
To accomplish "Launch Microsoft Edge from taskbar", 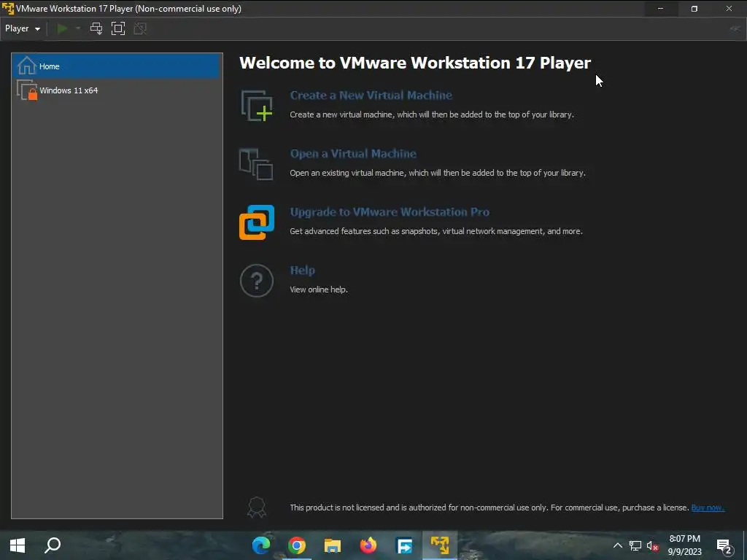I will click(x=261, y=545).
